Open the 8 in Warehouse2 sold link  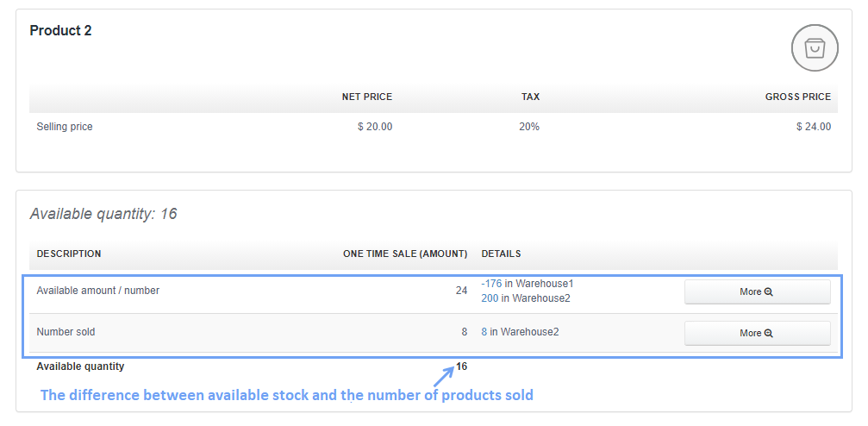485,331
